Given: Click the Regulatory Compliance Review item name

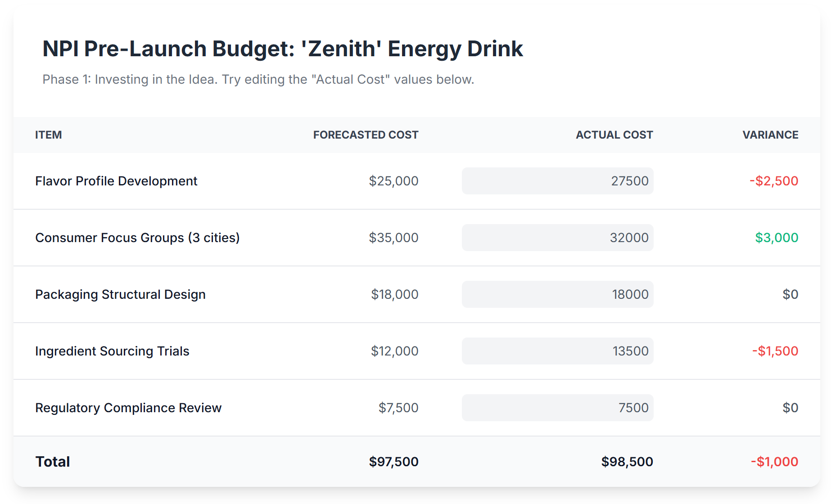Looking at the screenshot, I should click(128, 408).
